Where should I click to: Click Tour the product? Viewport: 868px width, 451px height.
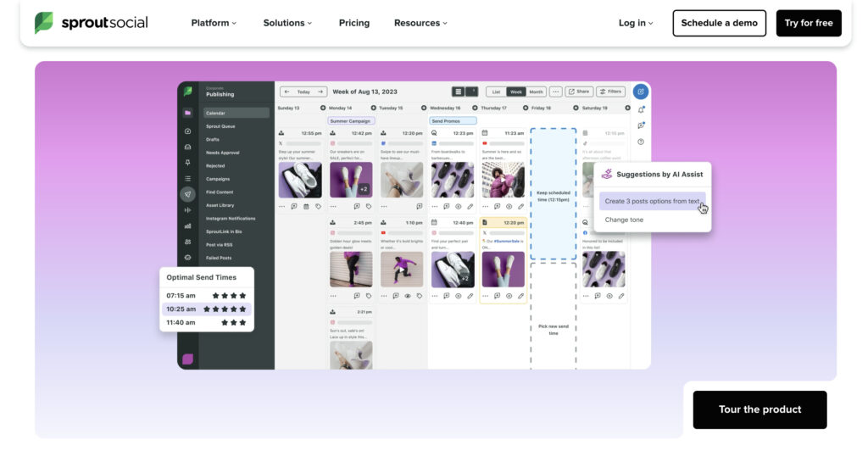[759, 409]
